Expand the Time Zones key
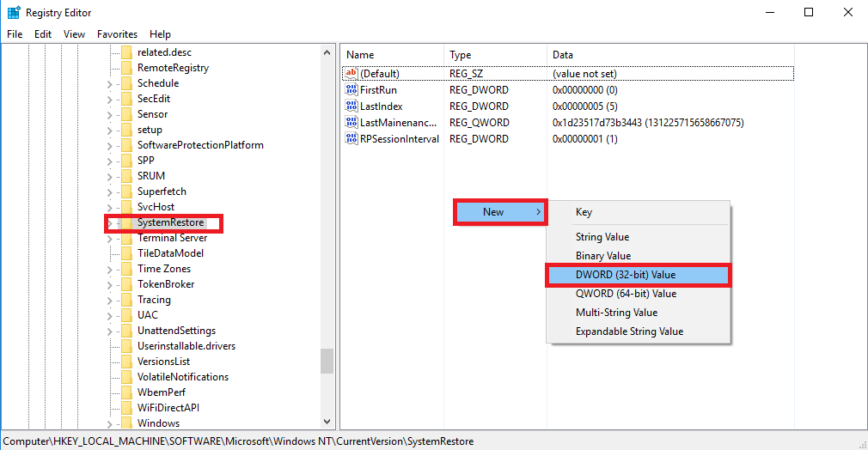The height and width of the screenshot is (450, 868). [110, 270]
